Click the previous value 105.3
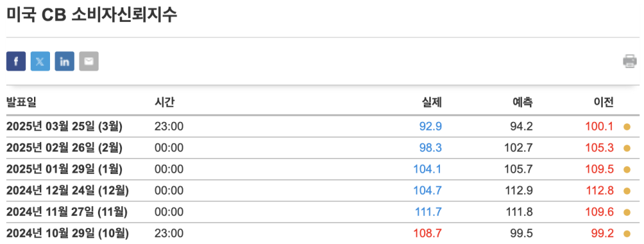 click(x=599, y=148)
